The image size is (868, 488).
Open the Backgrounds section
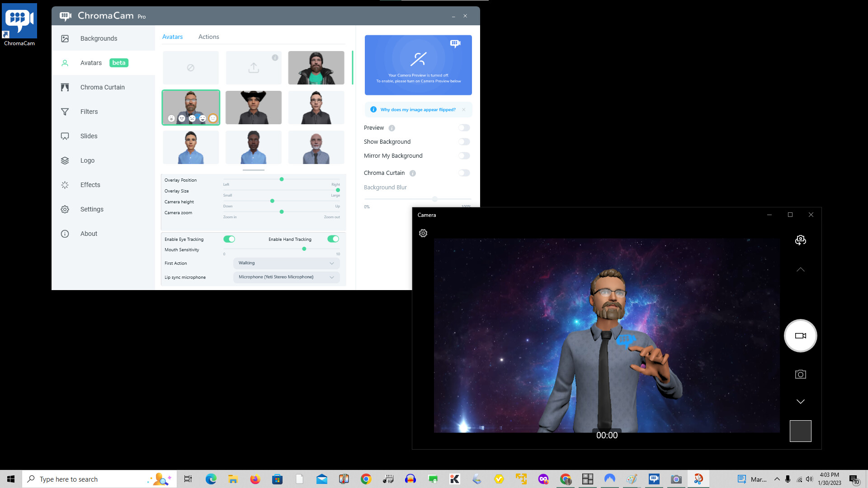(x=99, y=38)
